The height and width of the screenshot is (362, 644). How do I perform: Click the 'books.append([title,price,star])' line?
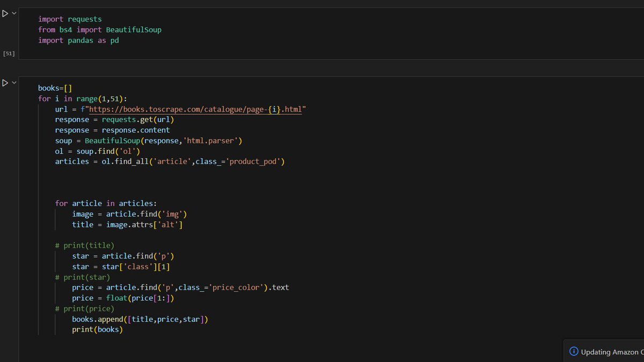coord(140,319)
